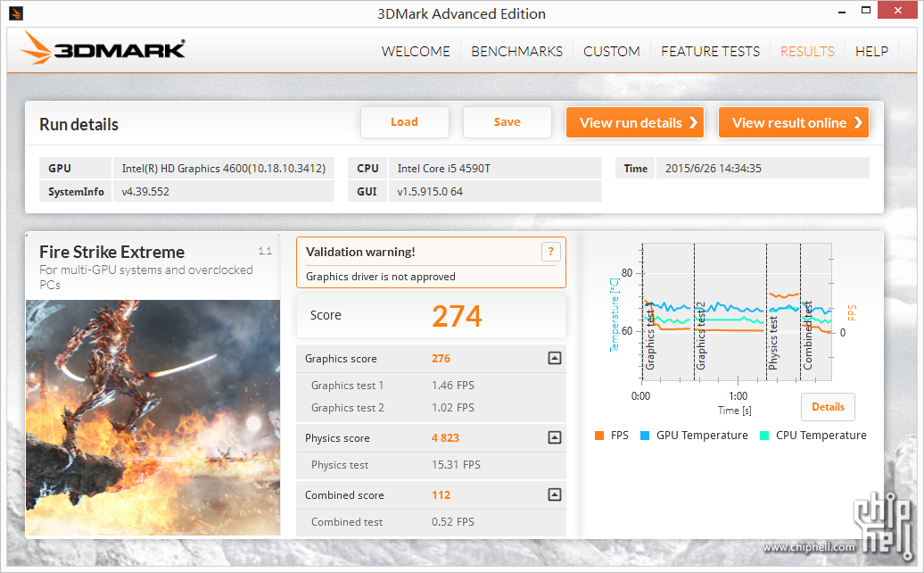Click the Fire Strike Extreme artwork thumbnail
This screenshot has height=573, width=924.
[153, 418]
